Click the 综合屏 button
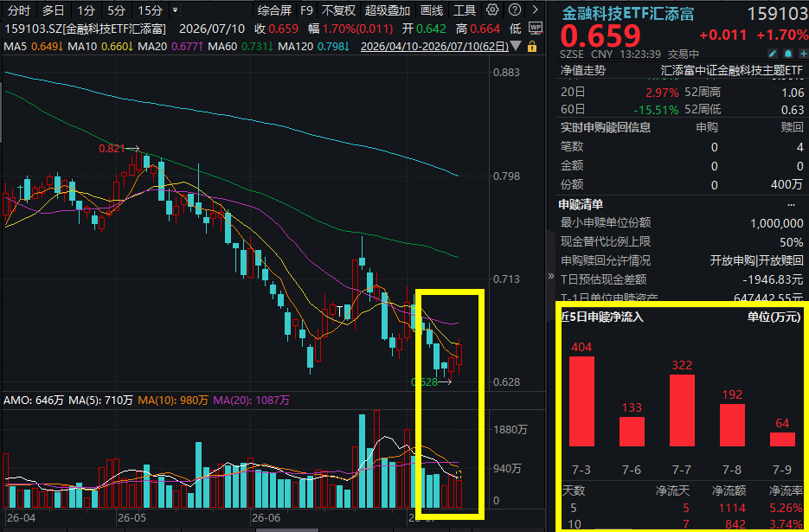809x532 pixels. (x=274, y=10)
